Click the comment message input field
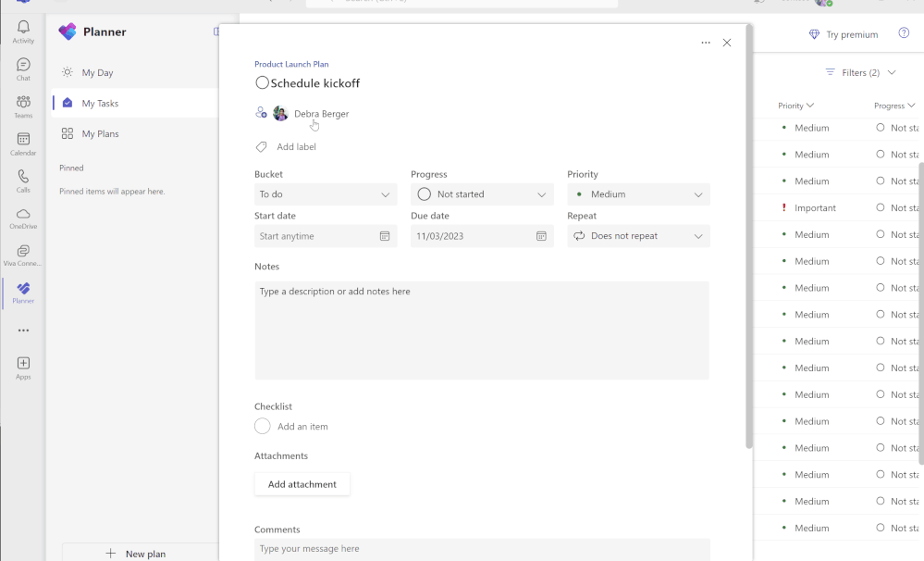Screen dimensions: 924x561 [481, 548]
